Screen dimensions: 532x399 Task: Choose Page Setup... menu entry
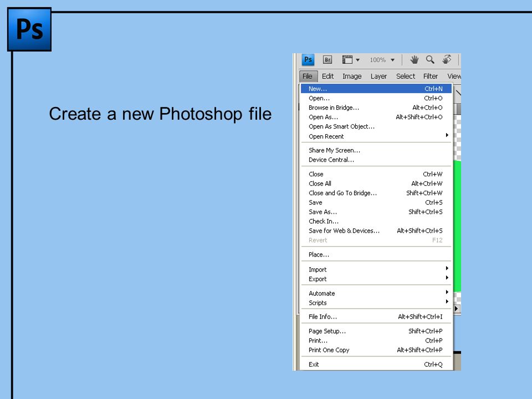tap(376, 331)
